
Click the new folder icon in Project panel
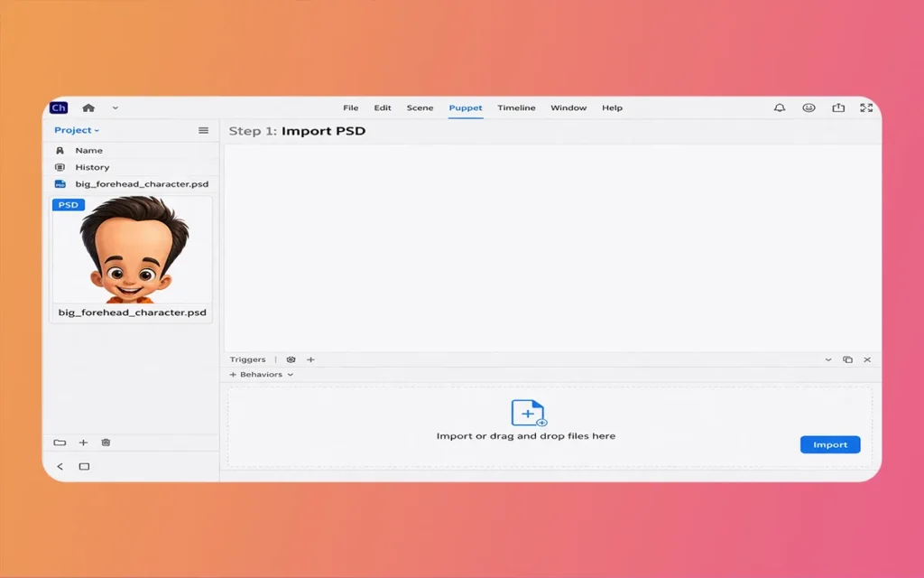(x=60, y=443)
